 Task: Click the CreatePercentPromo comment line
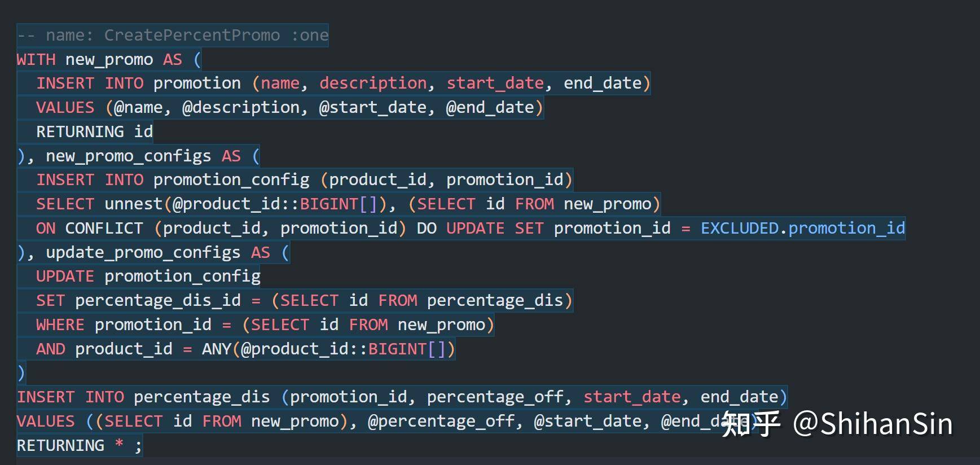click(172, 35)
